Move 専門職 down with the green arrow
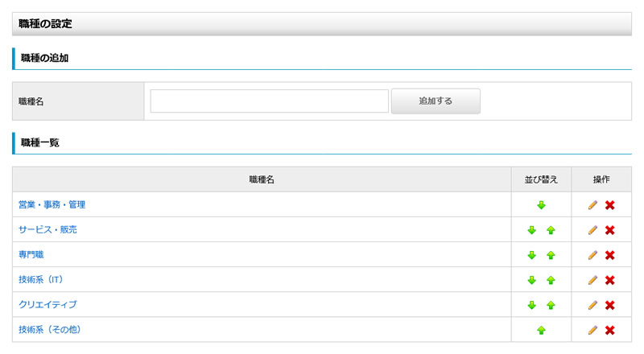This screenshot has height=354, width=644. (x=531, y=255)
